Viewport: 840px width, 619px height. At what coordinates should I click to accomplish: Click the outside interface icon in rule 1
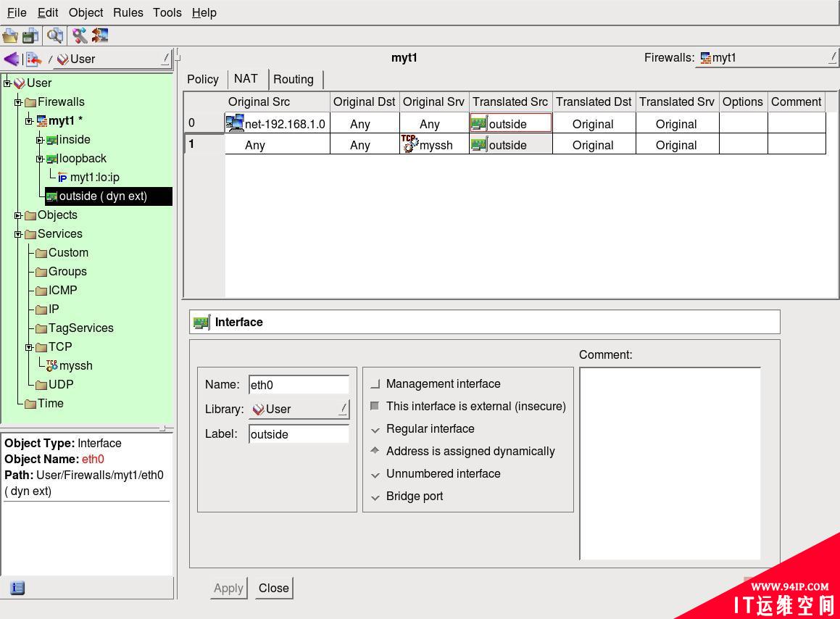(479, 145)
